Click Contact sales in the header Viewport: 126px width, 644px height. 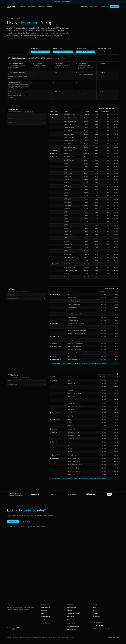pyautogui.click(x=104, y=7)
